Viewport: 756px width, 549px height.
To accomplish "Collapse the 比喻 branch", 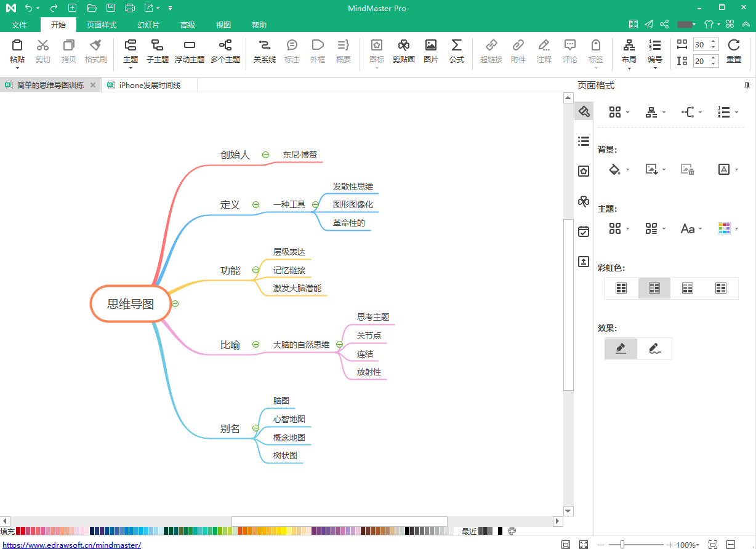I will pos(255,345).
